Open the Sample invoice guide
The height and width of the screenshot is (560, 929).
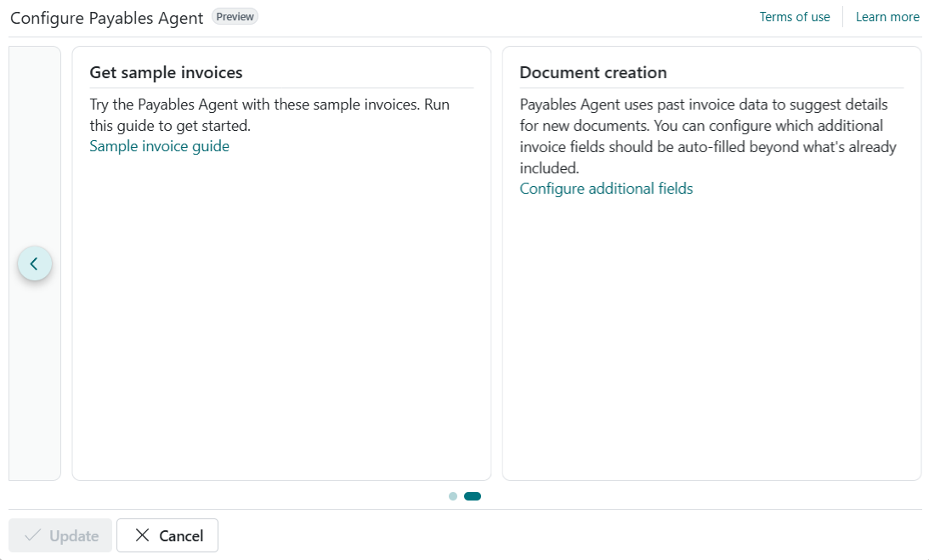pos(159,146)
